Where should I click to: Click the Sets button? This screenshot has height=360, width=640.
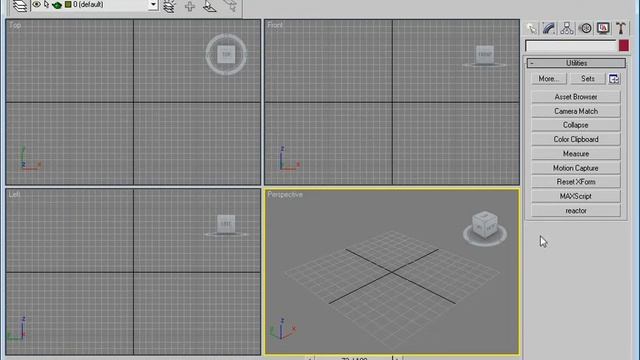tap(588, 79)
